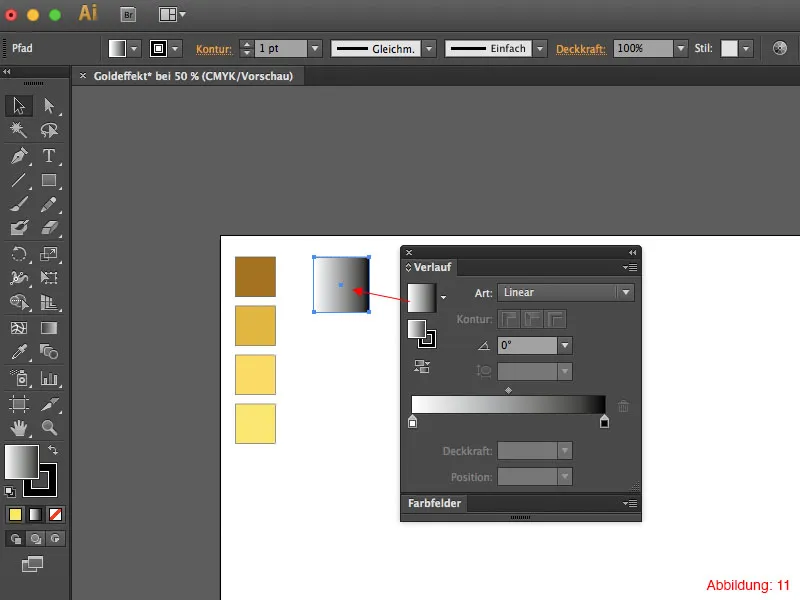Open the Stil graphic style dropdown
The width and height of the screenshot is (800, 600).
(745, 49)
